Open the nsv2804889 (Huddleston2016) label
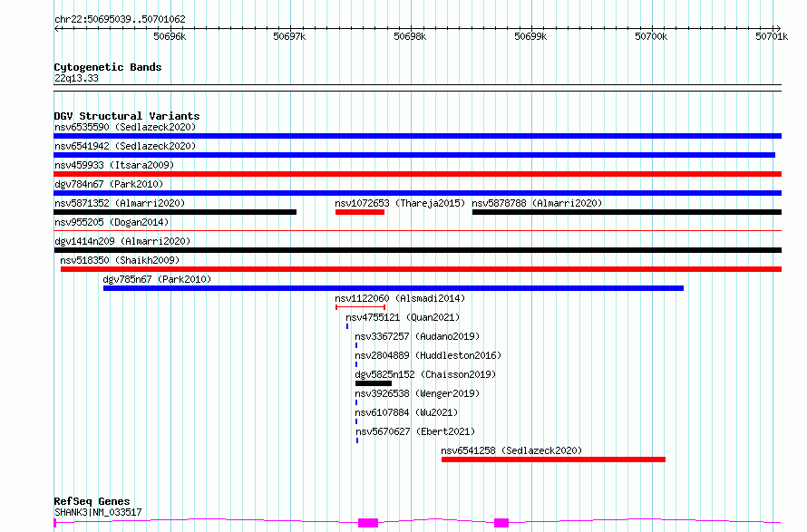The height and width of the screenshot is (532, 807). pyautogui.click(x=428, y=355)
